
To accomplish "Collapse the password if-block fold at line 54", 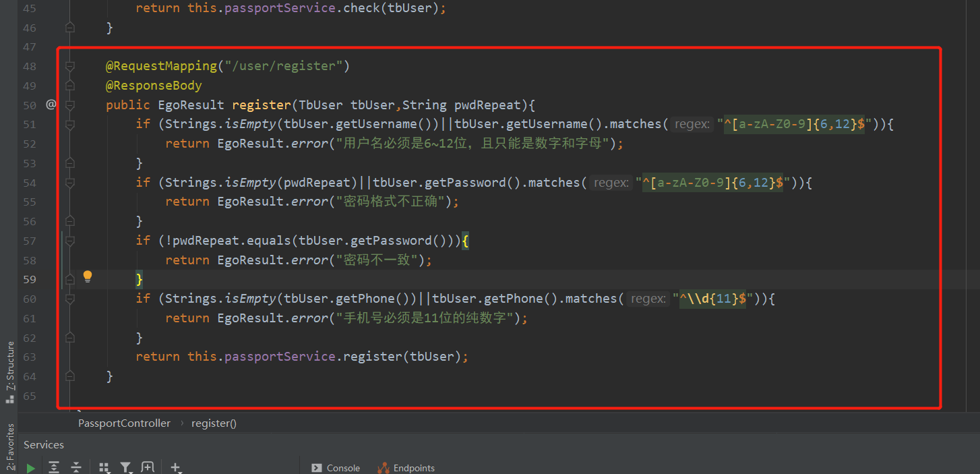I will 70,183.
